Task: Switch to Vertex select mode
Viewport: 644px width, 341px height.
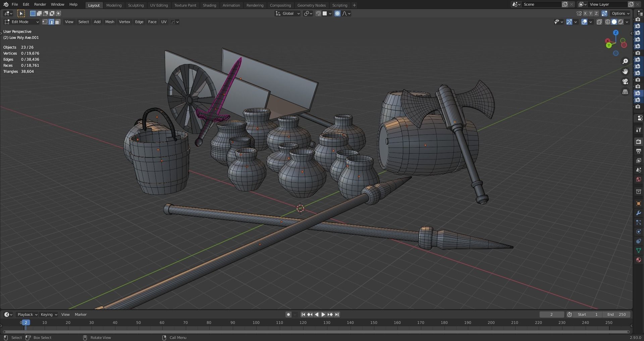Action: coord(45,22)
